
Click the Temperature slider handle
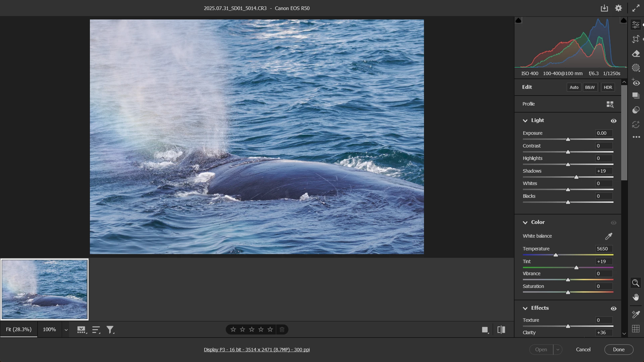[556, 255]
